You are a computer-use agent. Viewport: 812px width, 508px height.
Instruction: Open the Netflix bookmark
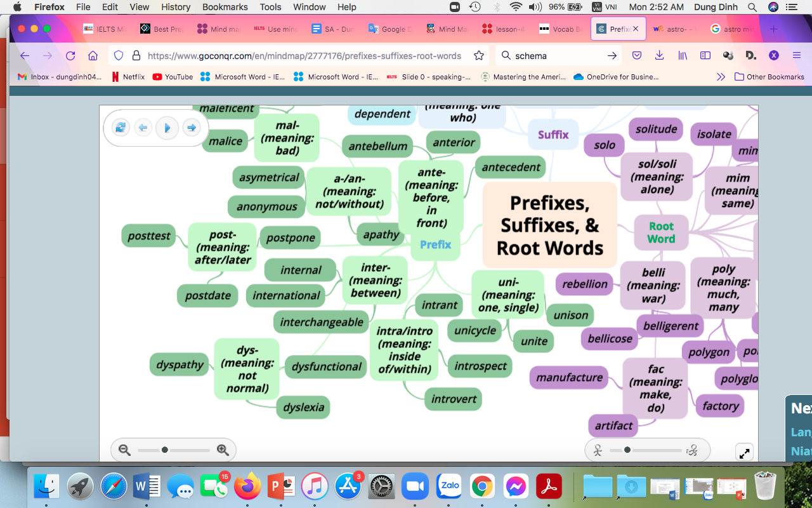click(x=128, y=77)
